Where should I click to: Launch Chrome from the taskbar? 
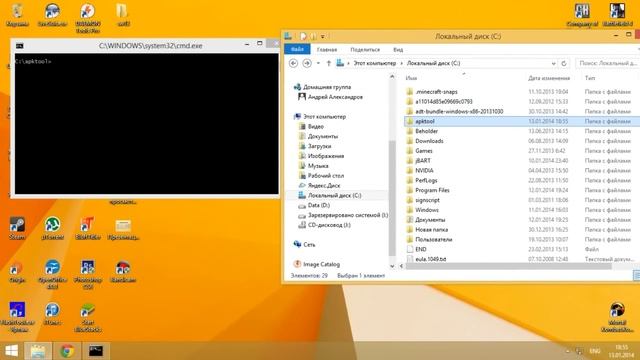pyautogui.click(x=67, y=351)
